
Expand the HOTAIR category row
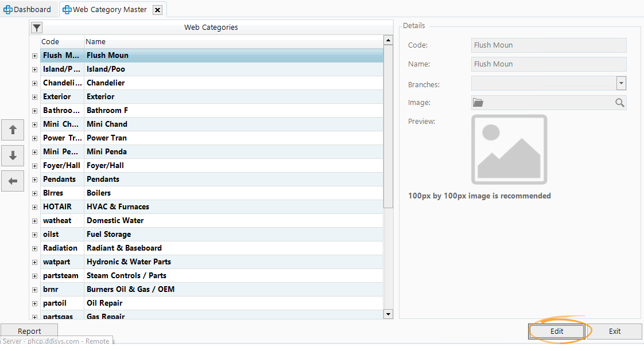coord(34,207)
